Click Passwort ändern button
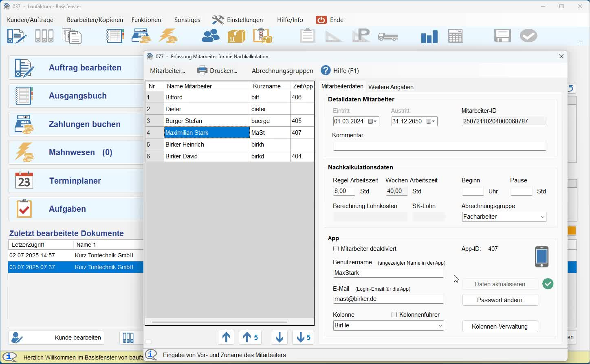Image resolution: width=590 pixels, height=364 pixels. tap(500, 300)
